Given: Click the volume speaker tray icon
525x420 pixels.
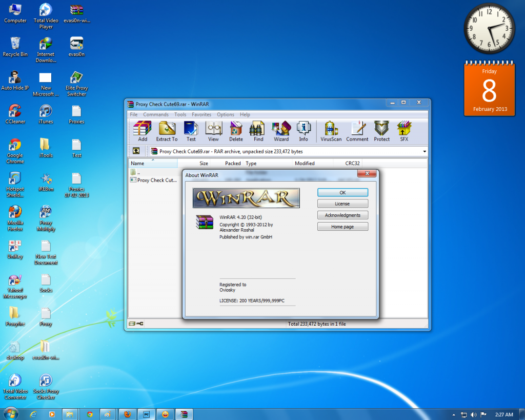Looking at the screenshot, I should click(x=473, y=415).
